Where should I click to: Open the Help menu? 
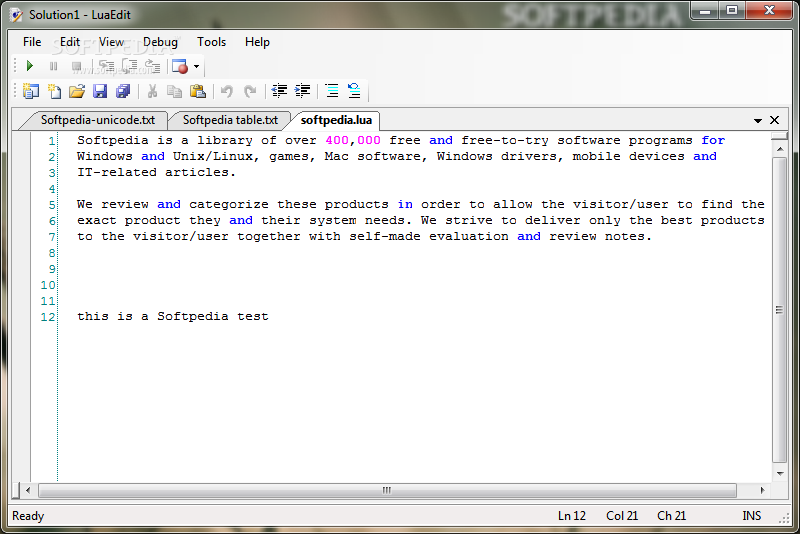point(257,42)
